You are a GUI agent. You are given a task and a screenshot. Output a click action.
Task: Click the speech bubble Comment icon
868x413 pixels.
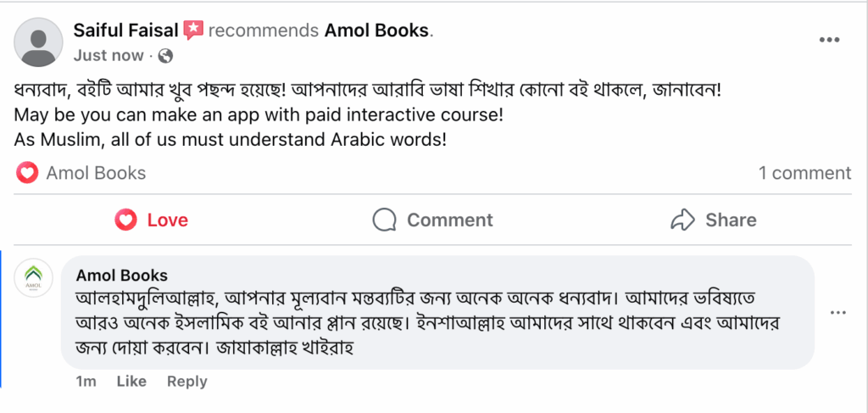click(x=384, y=220)
